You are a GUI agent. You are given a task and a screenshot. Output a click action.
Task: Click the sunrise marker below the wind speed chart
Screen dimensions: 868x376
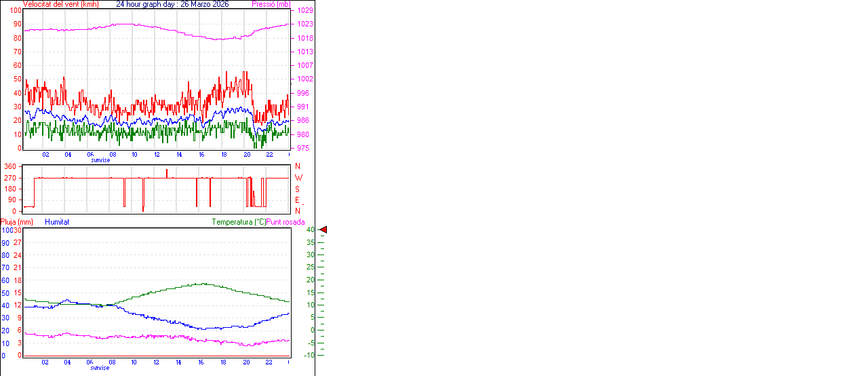(100, 160)
